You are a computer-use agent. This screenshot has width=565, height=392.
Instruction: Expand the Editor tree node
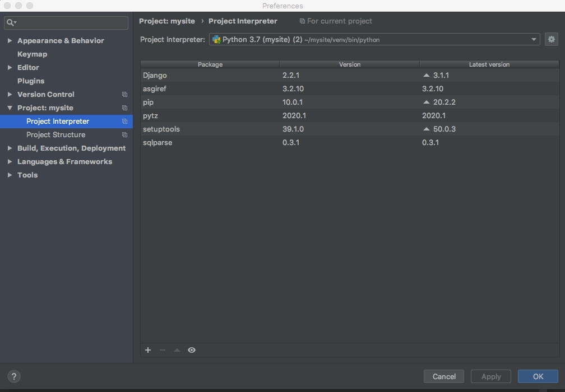(10, 67)
